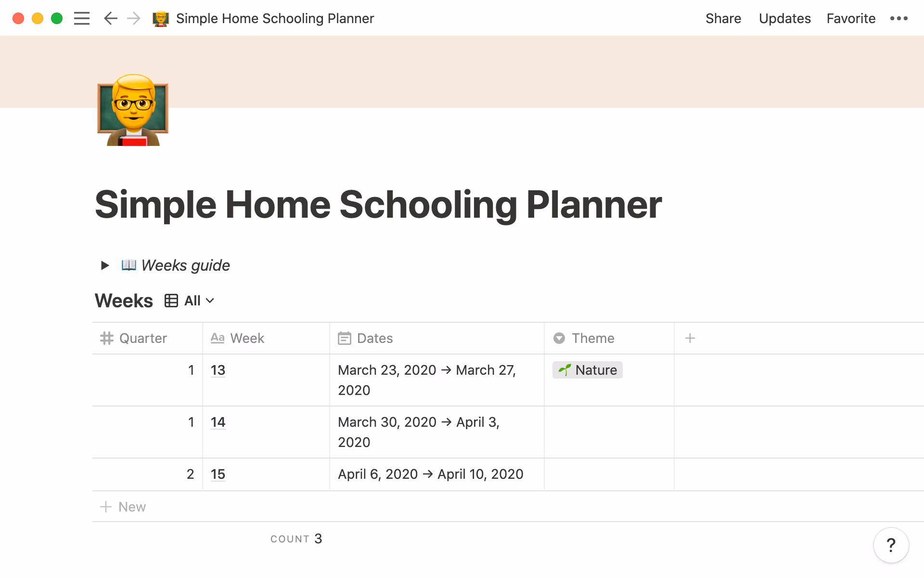Open the All view dropdown
Screen dimensions: 924x578
point(199,301)
